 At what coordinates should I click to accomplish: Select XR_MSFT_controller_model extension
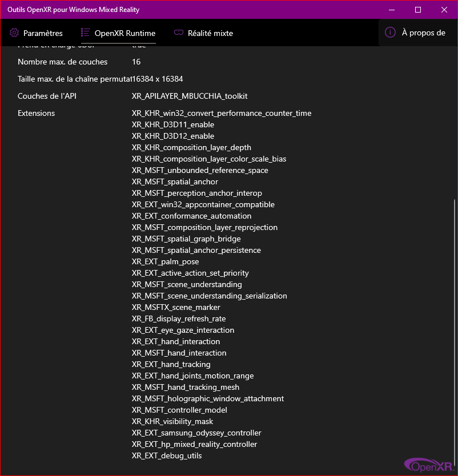(179, 410)
